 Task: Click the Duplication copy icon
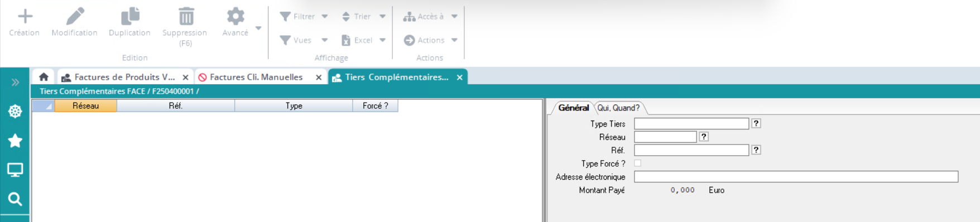click(x=130, y=16)
